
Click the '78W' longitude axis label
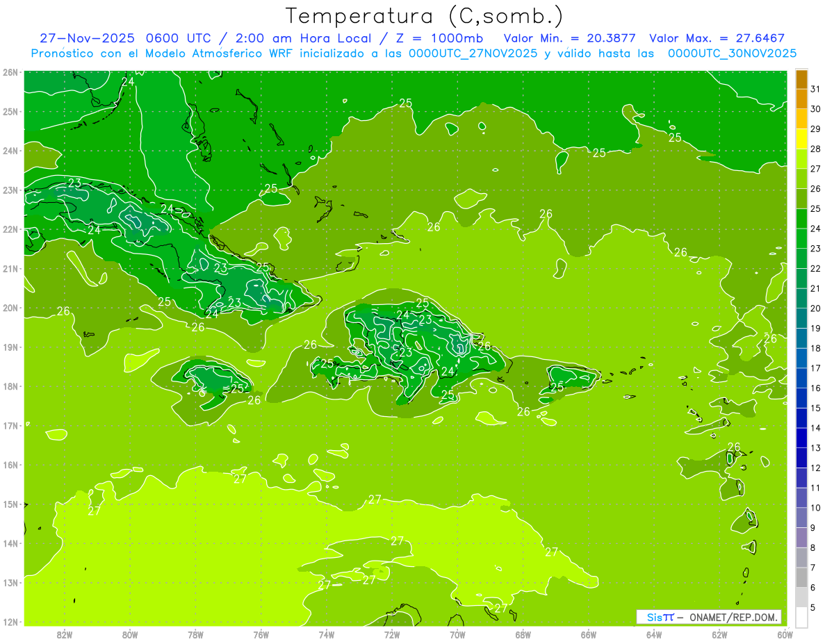(x=195, y=634)
